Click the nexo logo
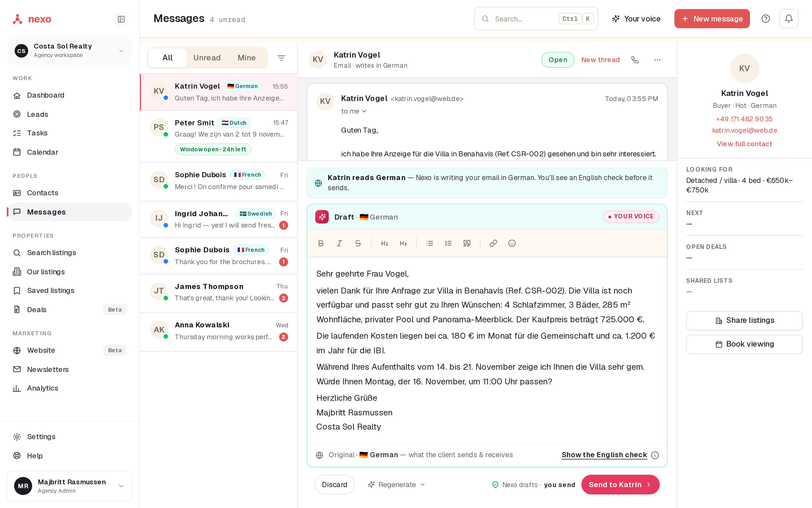Screen dimensions: 812x508 tap(32, 19)
